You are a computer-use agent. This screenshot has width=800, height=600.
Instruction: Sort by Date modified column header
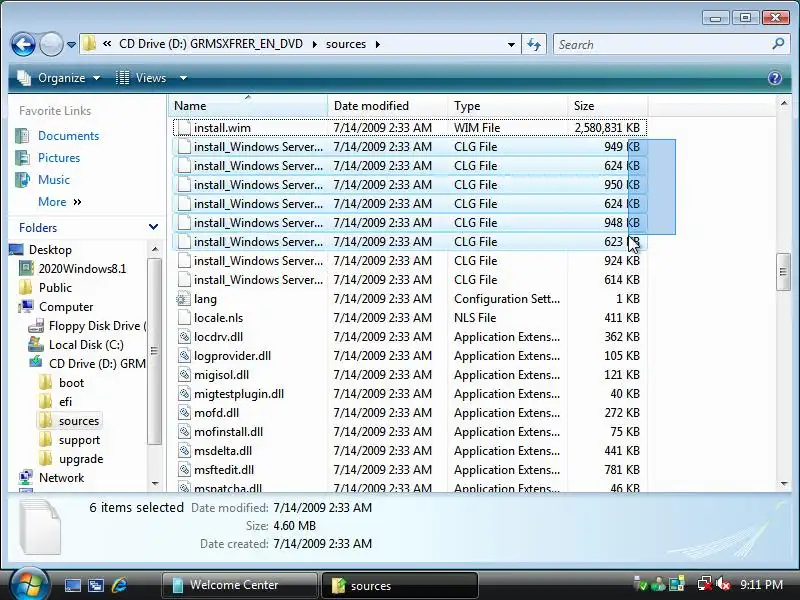pyautogui.click(x=388, y=106)
